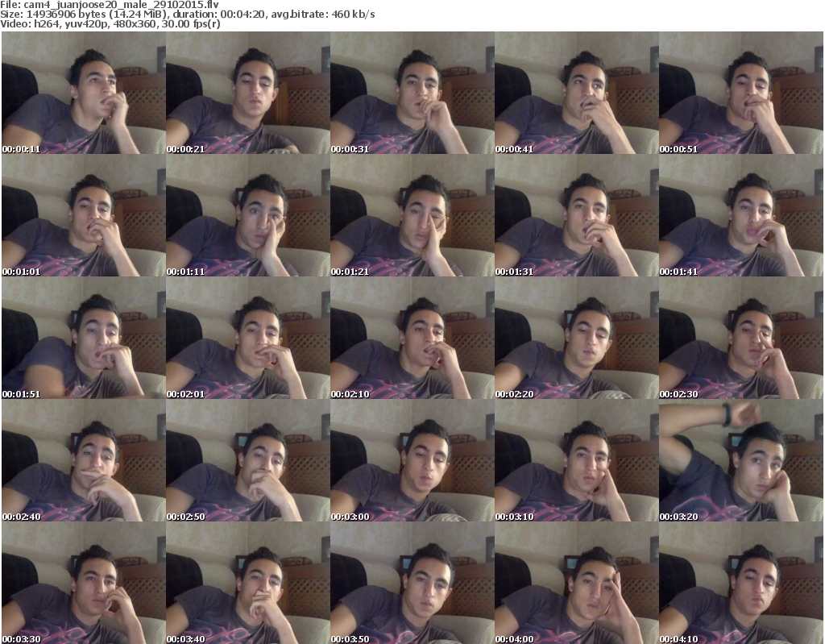825x644 pixels.
Task: Click the avg.bitrate value 460 kb/s
Action: point(353,15)
